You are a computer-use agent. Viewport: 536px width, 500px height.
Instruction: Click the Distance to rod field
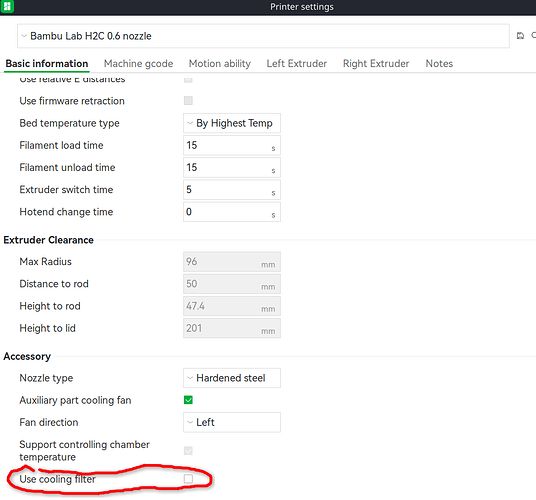[x=232, y=284]
